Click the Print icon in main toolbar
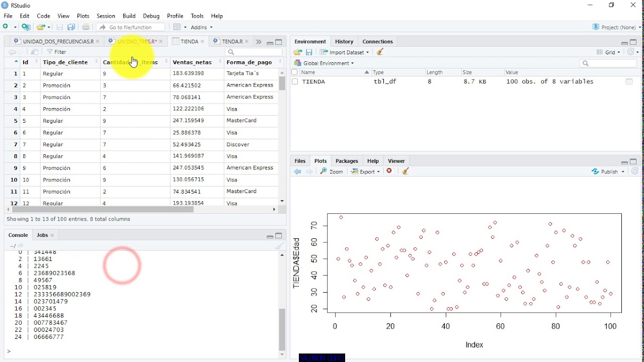Image resolution: width=644 pixels, height=362 pixels. click(86, 27)
